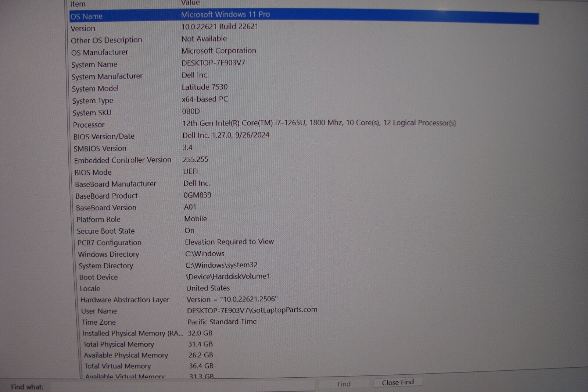Click the 0B0D SKU value
Image resolution: width=588 pixels, height=392 pixels.
[x=191, y=111]
